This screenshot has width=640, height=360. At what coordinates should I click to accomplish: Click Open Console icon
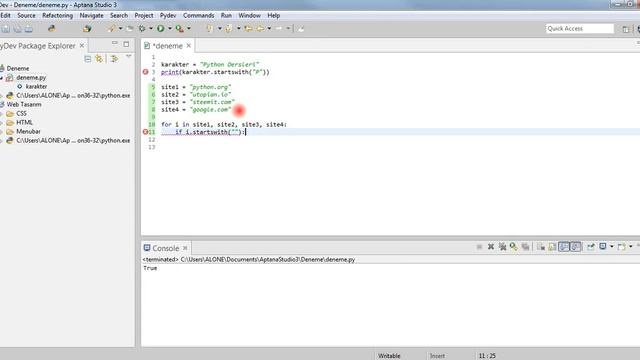(x=621, y=247)
